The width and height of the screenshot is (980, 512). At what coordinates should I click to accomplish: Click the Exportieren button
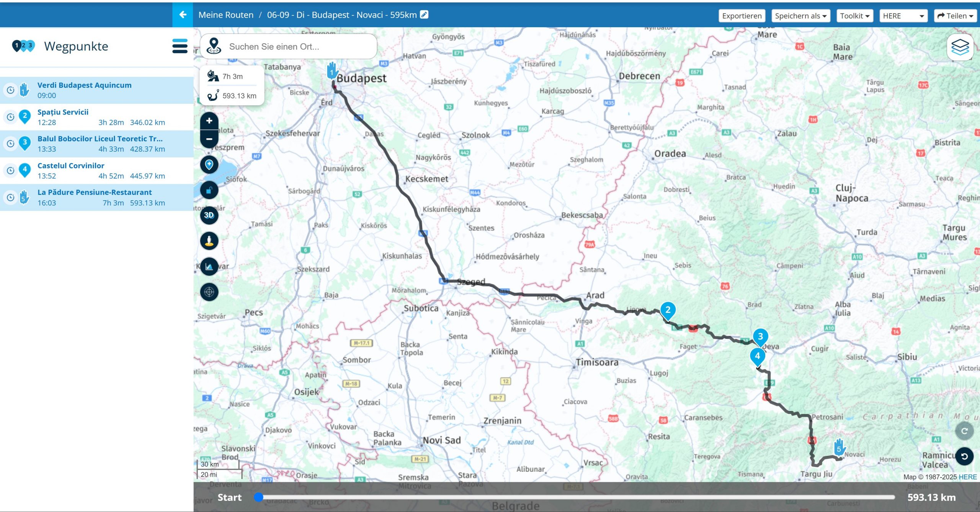point(742,16)
